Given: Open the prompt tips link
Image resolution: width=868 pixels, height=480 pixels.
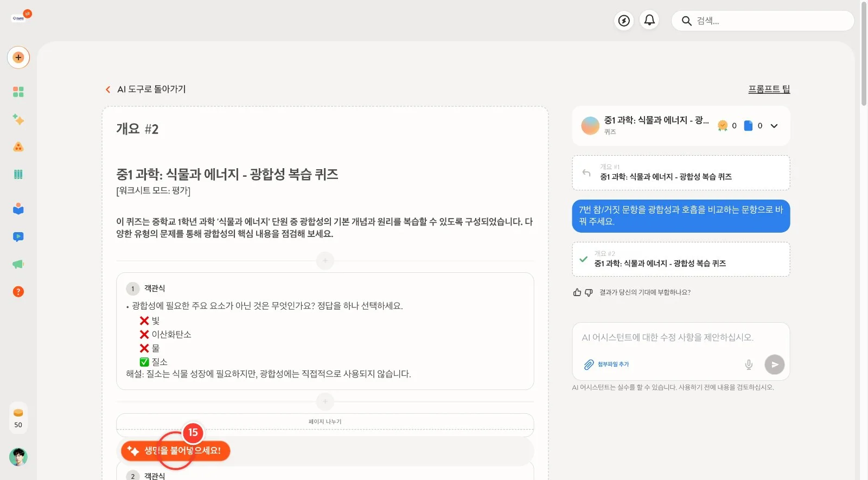Looking at the screenshot, I should (769, 89).
